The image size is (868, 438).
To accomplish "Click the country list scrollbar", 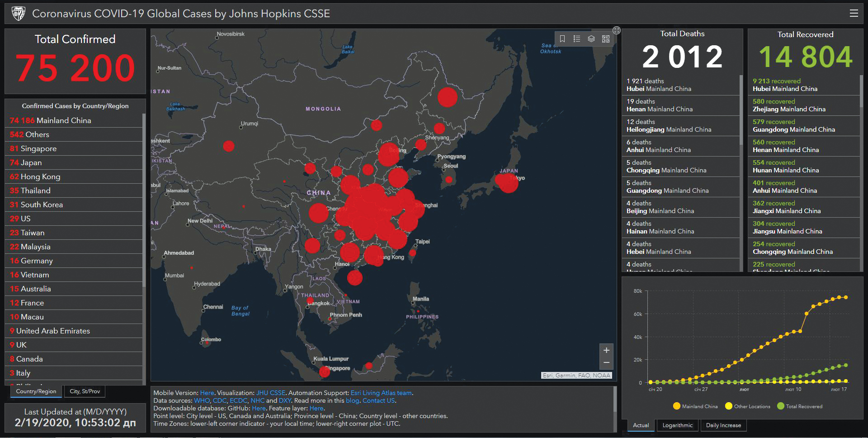I will [144, 199].
